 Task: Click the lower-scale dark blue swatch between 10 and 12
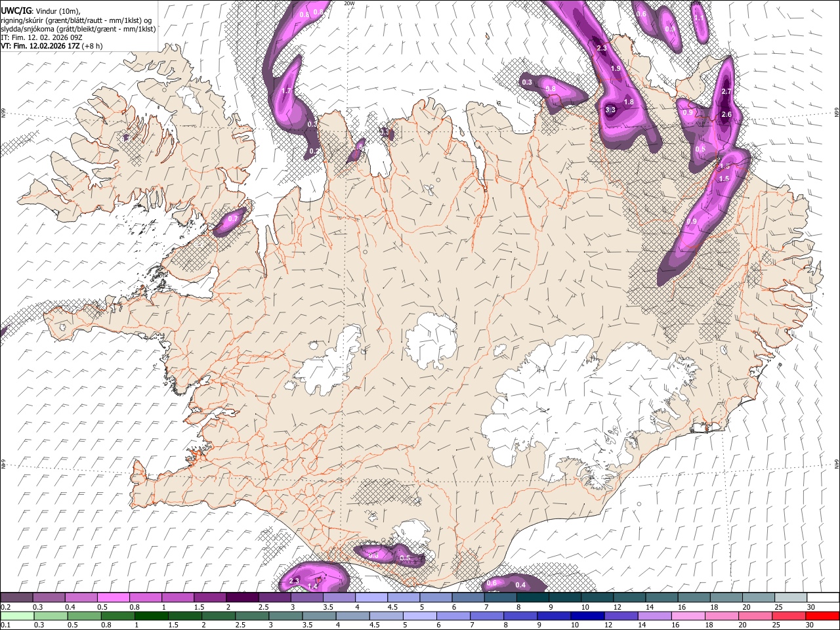(x=587, y=616)
